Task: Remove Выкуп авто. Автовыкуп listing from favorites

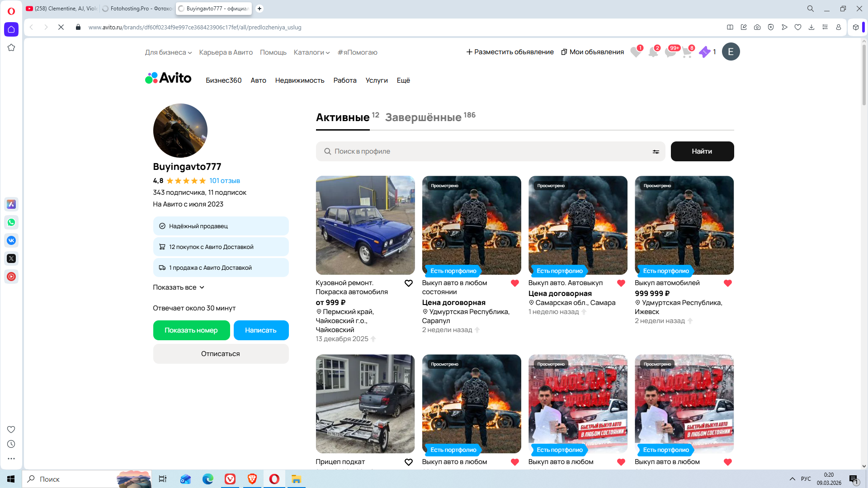Action: [x=621, y=283]
